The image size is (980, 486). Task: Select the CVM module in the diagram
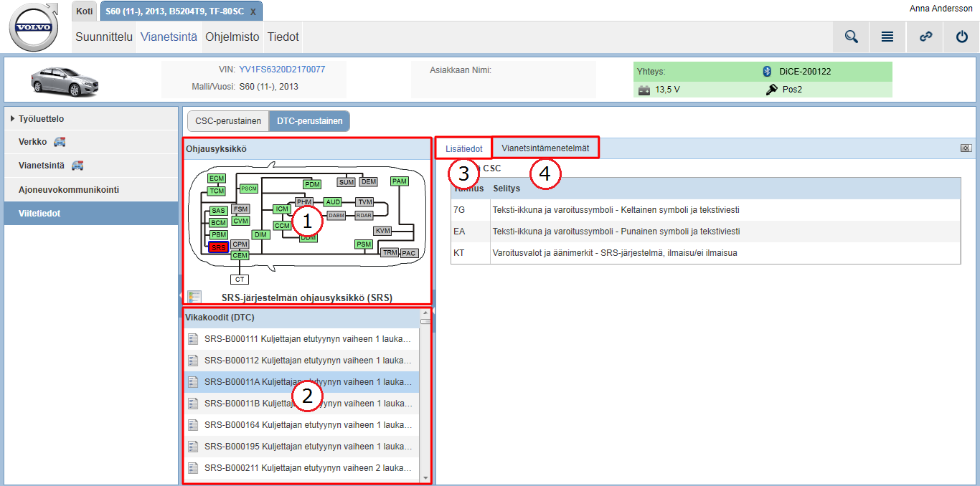[x=240, y=221]
